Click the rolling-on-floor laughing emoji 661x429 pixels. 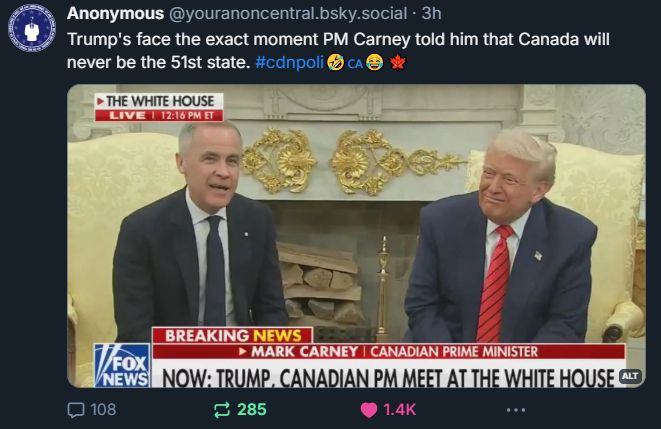(x=335, y=62)
